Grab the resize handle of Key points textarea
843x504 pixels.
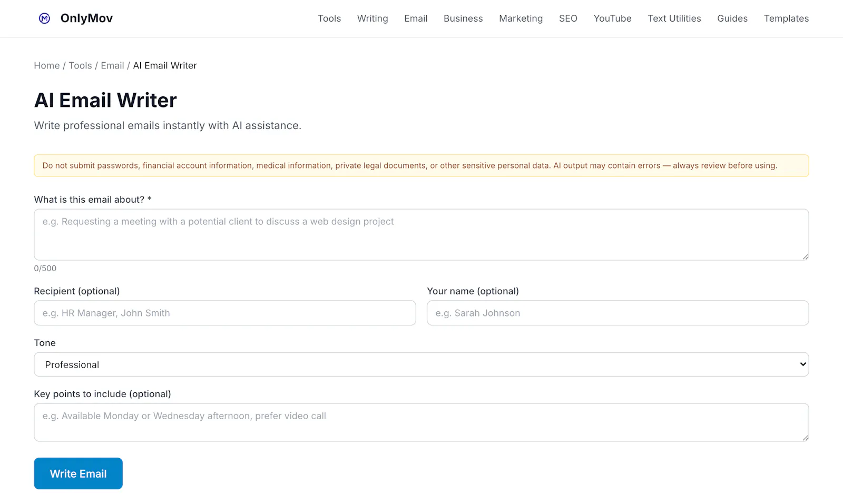(x=805, y=438)
